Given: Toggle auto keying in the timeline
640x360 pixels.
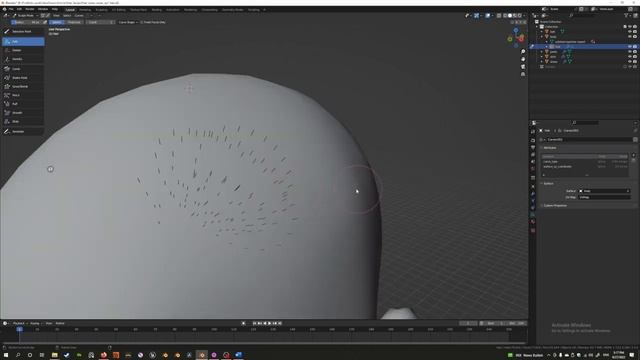Looking at the screenshot, I should [244, 323].
